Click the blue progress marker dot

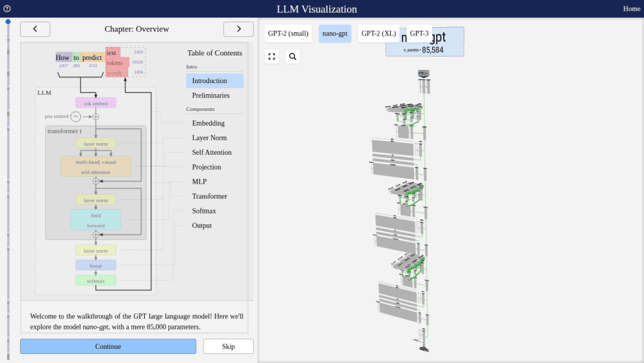tap(8, 22)
